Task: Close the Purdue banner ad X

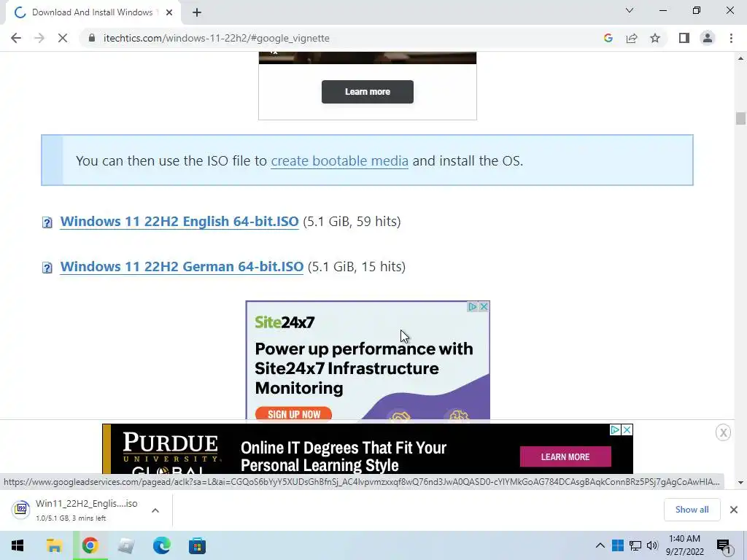Action: tap(627, 430)
